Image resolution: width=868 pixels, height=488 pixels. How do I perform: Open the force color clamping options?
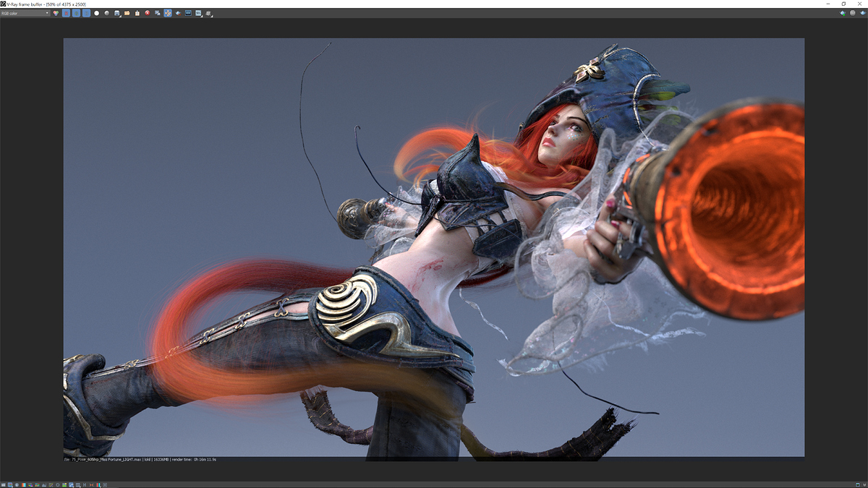click(11, 484)
